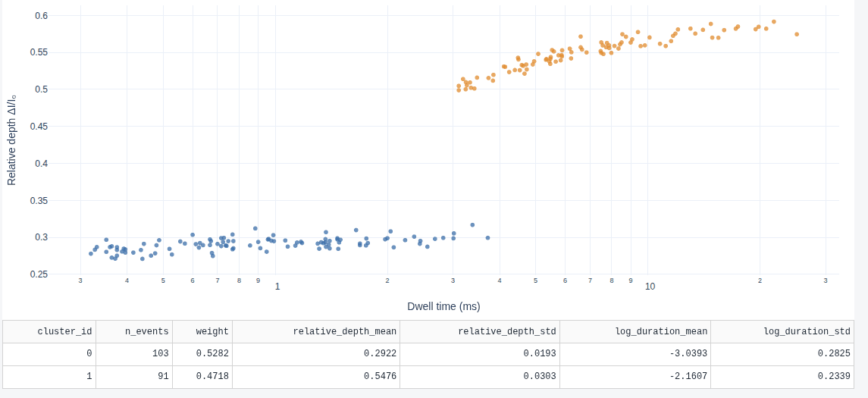Click the relative_depth_mean column header
This screenshot has width=868, height=398.
[316, 331]
